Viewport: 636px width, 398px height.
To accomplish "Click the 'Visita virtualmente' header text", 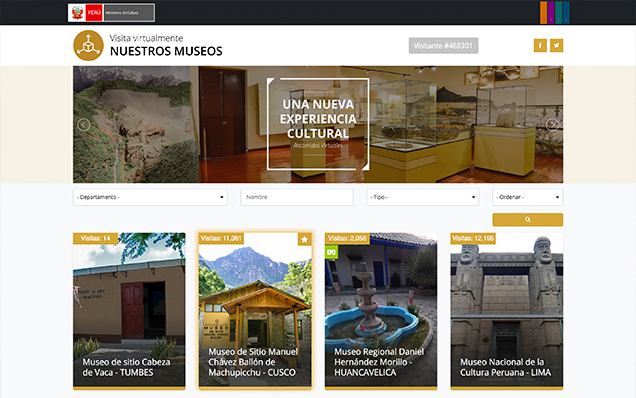I will [146, 38].
